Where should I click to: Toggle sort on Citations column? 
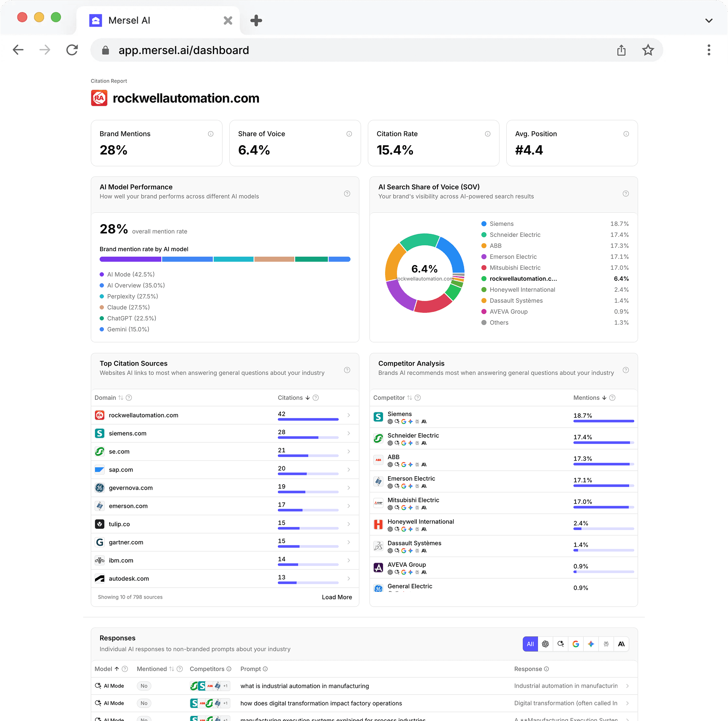coord(307,398)
